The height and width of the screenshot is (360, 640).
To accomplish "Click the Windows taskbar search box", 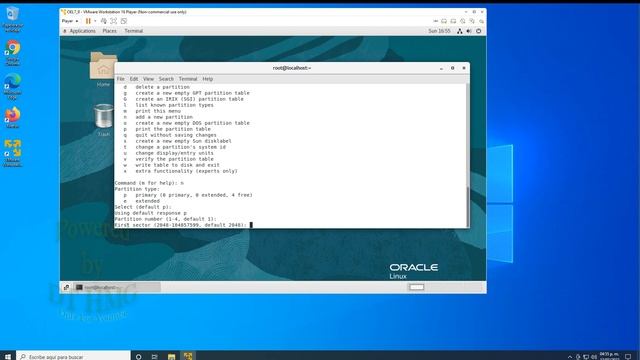I will [x=73, y=356].
